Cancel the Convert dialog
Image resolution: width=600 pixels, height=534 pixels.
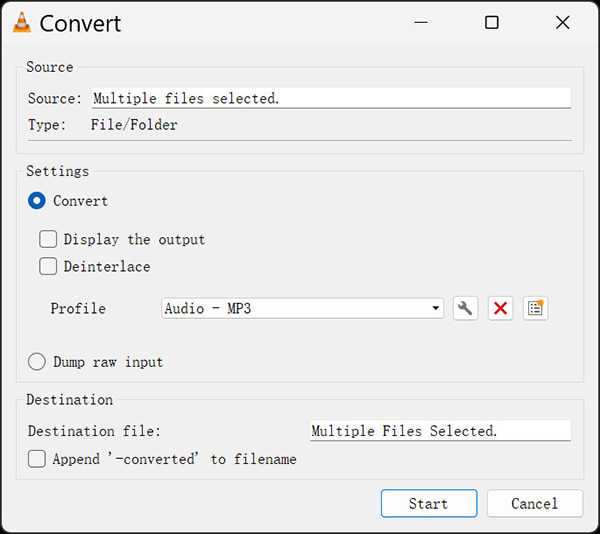(x=535, y=503)
